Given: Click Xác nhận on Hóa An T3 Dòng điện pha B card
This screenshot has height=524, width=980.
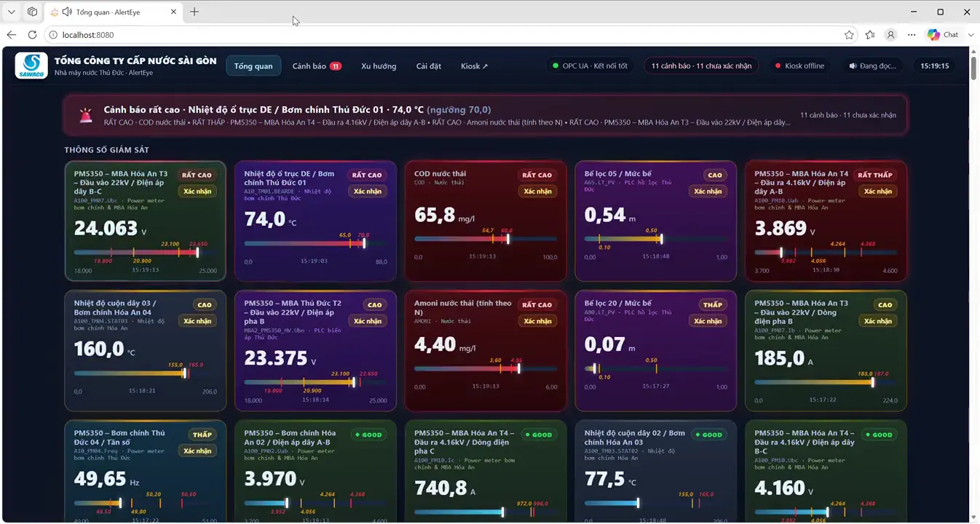Looking at the screenshot, I should click(878, 321).
